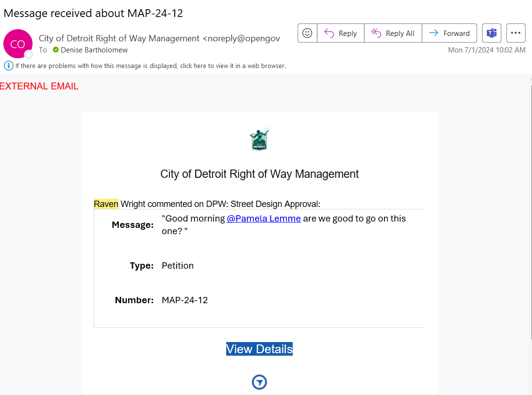532x395 pixels.
Task: Select recipient Denise Bartholomew
Action: click(94, 50)
